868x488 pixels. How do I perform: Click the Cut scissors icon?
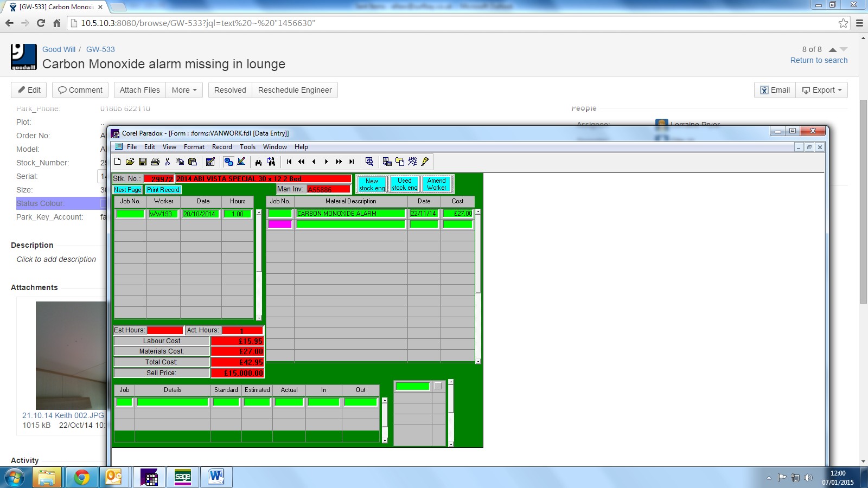(167, 162)
